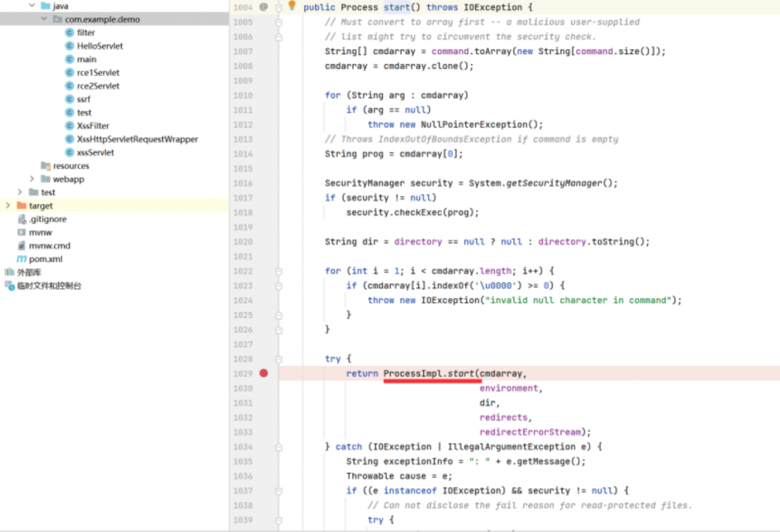The image size is (780, 532).
Task: Click the checkExec method call
Action: pyautogui.click(x=420, y=212)
